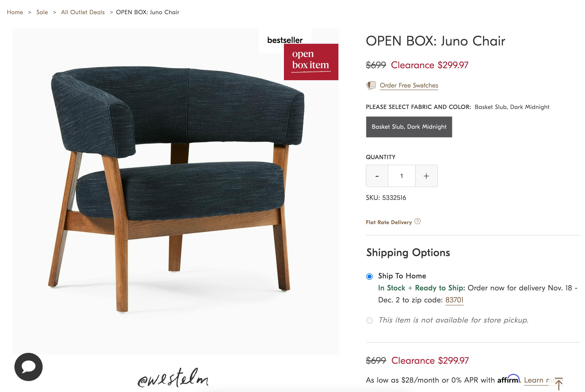Open All Outlet Deals breadcrumb
Screen dimensions: 585x392
[x=83, y=12]
